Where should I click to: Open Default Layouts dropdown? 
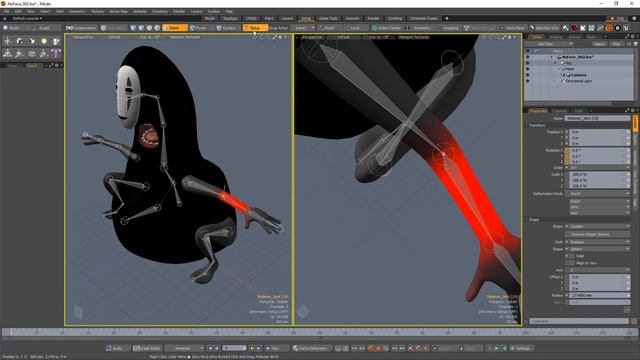point(27,18)
